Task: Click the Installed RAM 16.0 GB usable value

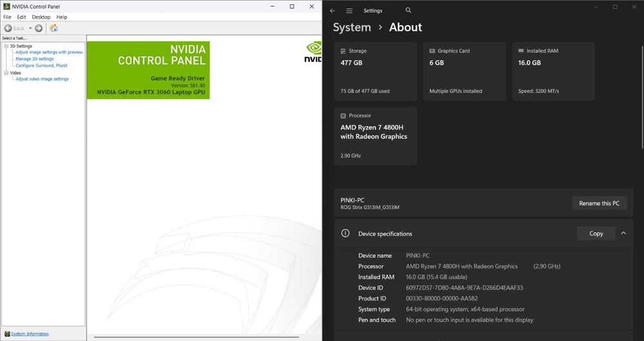Action: [x=437, y=277]
